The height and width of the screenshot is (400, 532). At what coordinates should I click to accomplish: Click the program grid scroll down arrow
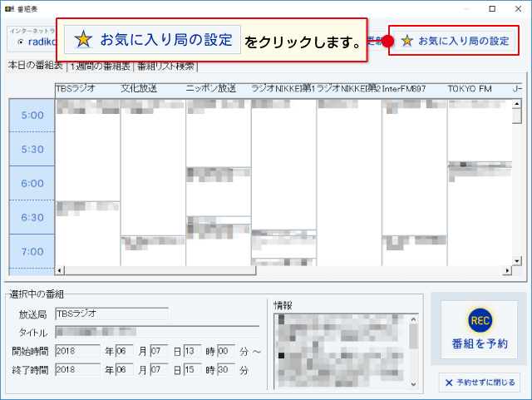click(x=517, y=261)
